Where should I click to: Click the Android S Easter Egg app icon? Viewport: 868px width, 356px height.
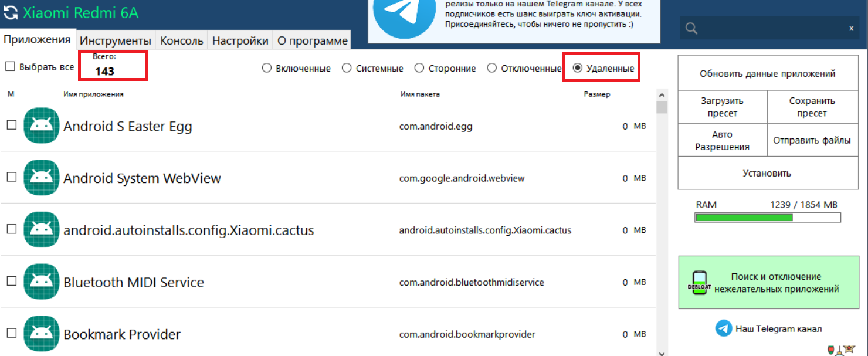[x=42, y=126]
